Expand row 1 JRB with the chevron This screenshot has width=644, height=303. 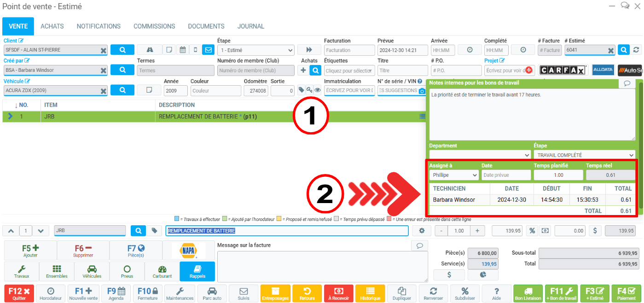[10, 117]
